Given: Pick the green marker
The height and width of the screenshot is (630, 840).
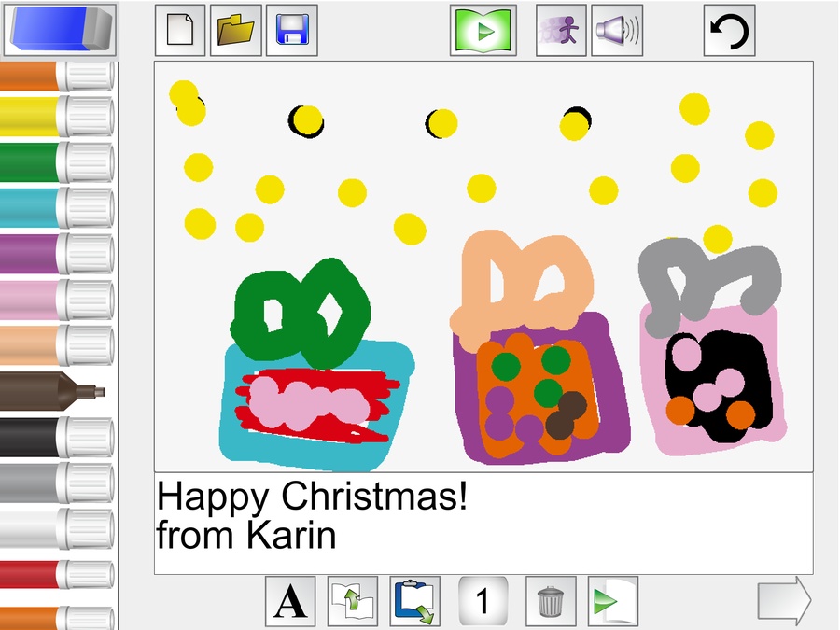Looking at the screenshot, I should click(x=57, y=161).
